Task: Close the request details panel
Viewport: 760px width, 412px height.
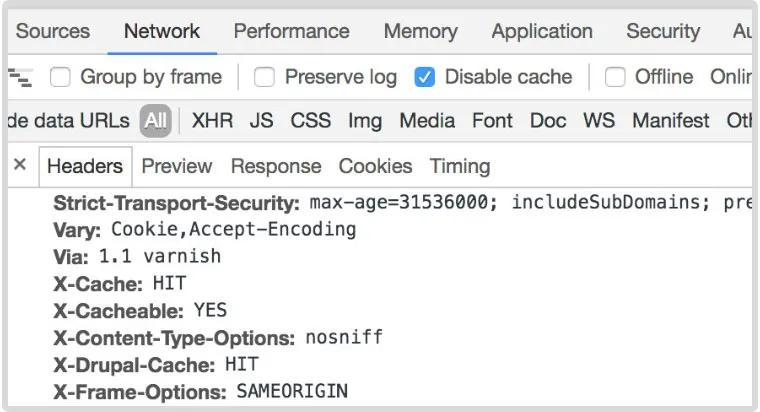Action: [20, 165]
